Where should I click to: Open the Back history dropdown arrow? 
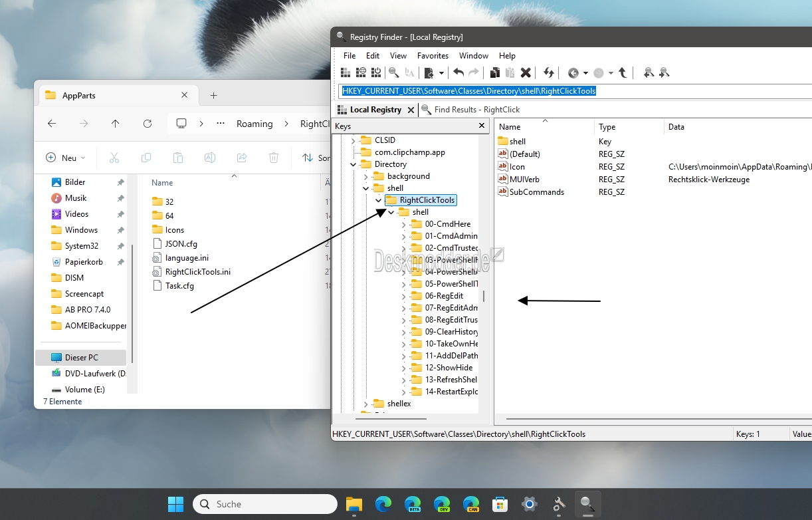pos(585,73)
